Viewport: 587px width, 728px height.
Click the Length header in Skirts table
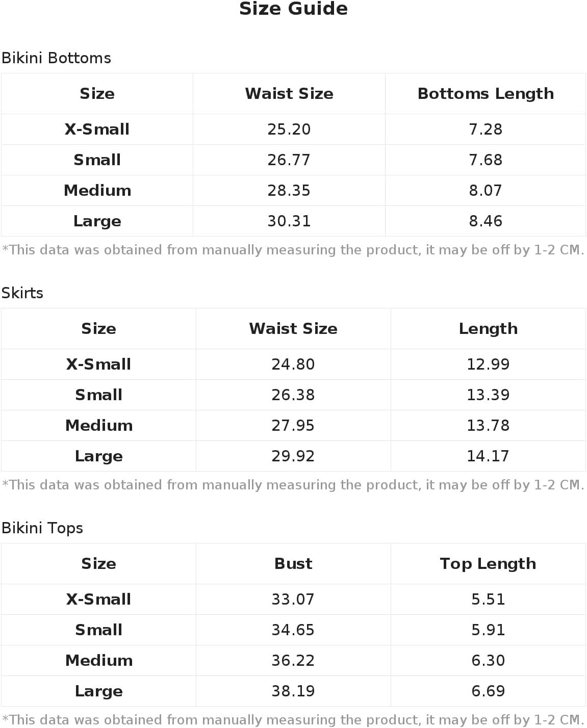click(x=488, y=329)
